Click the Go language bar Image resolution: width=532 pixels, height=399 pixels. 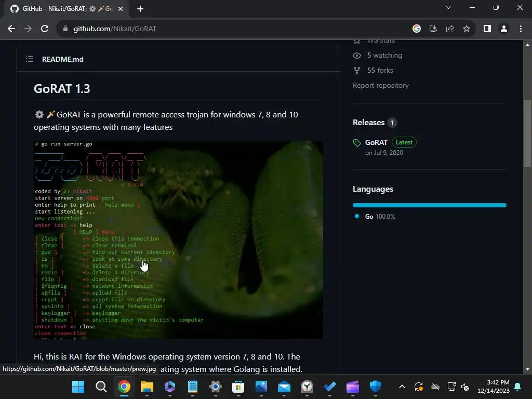point(430,205)
